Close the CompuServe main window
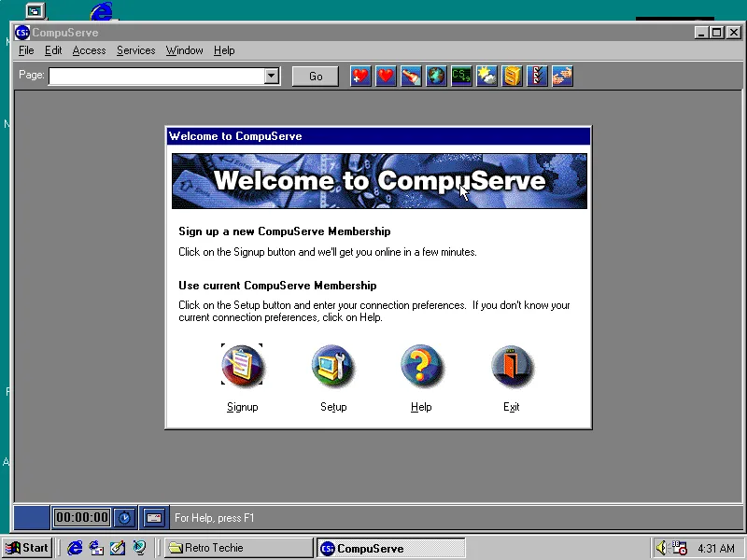This screenshot has height=560, width=747. coord(734,33)
